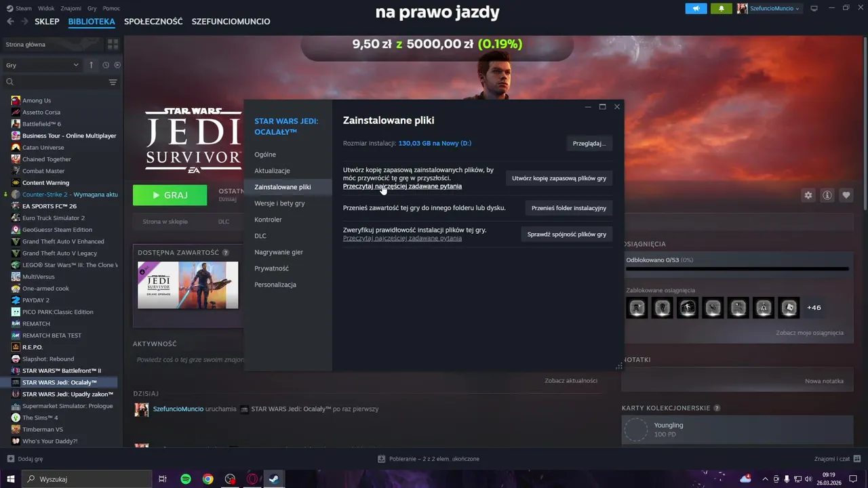Click Zobacz aktualności link
This screenshot has height=488, width=868.
(x=571, y=381)
